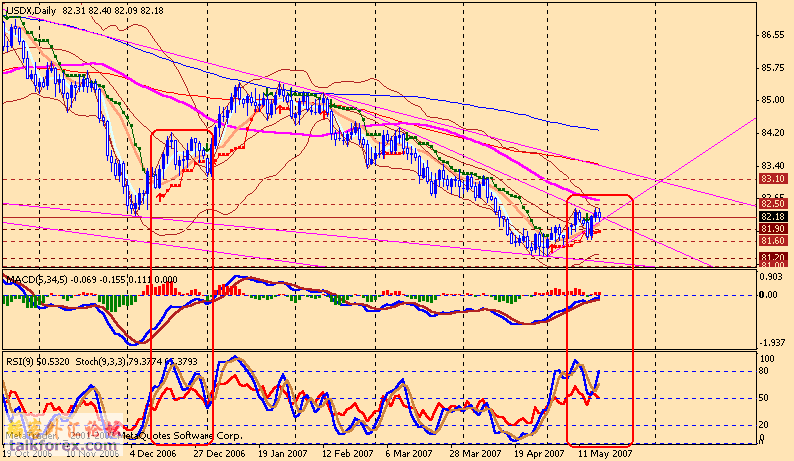
Task: Click the red 81.20 price level tag
Action: click(x=773, y=257)
